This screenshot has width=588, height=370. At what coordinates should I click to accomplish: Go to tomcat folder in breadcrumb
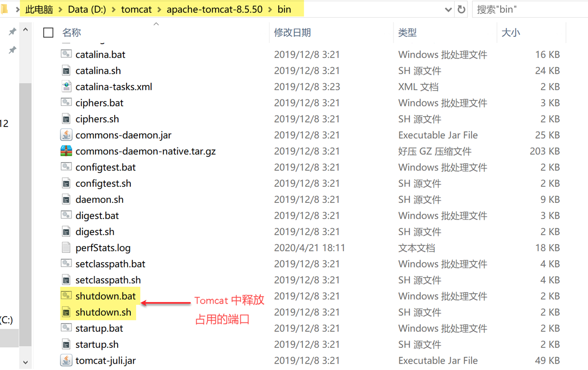[x=137, y=9]
